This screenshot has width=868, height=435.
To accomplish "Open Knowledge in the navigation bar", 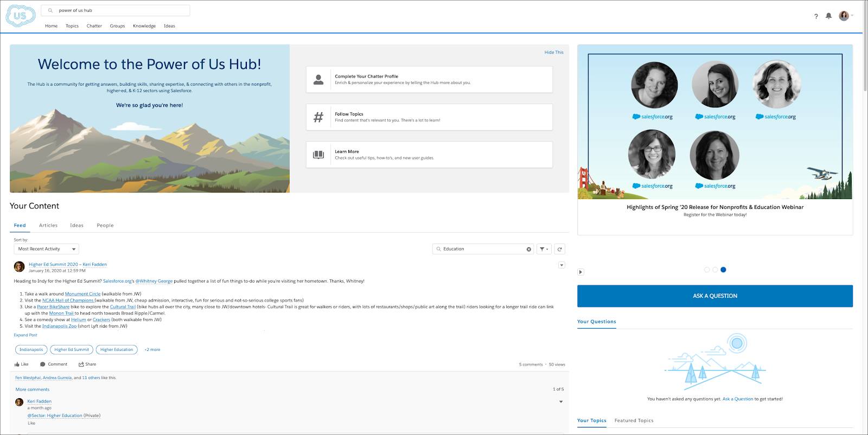I will point(144,26).
